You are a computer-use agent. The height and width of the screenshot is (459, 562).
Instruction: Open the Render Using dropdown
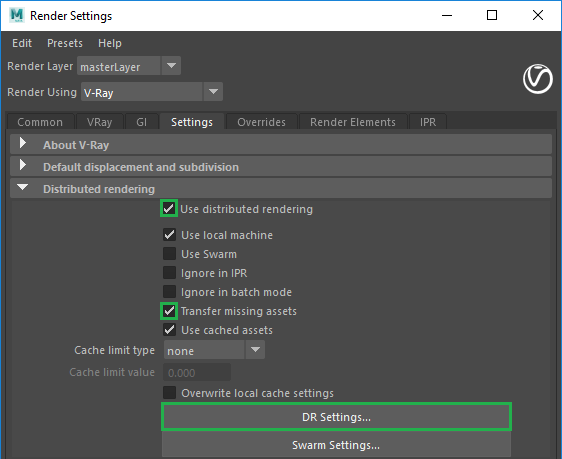pos(152,92)
